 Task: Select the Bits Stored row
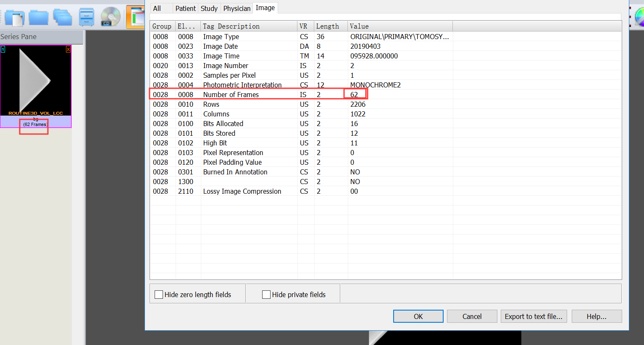[386, 133]
